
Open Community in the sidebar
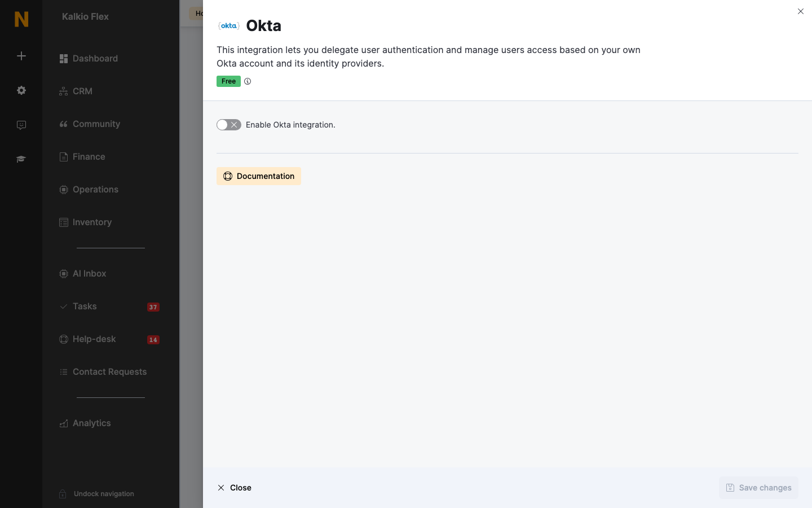pyautogui.click(x=90, y=124)
